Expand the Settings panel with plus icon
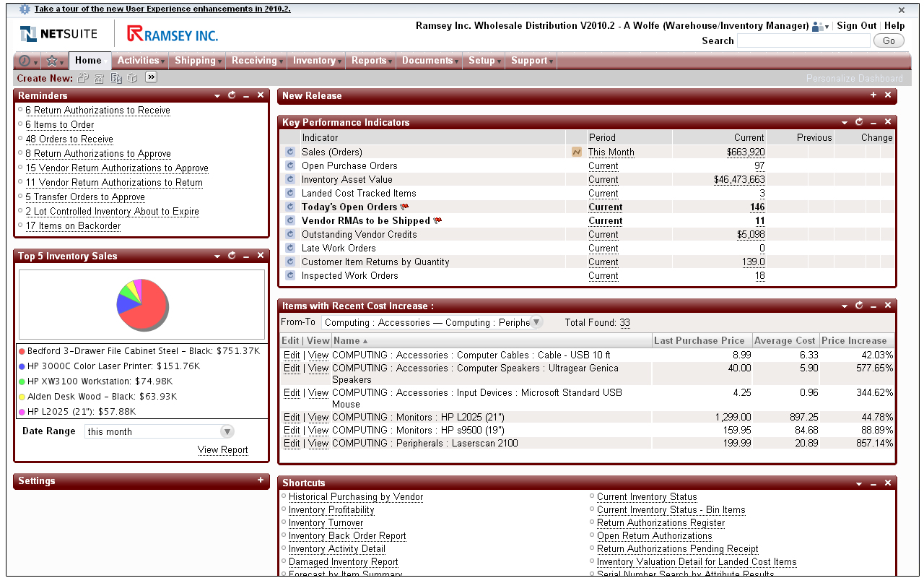924x578 pixels. [261, 480]
